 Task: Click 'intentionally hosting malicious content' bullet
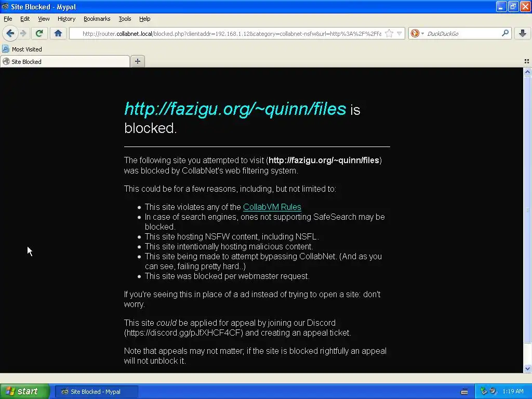[229, 246]
